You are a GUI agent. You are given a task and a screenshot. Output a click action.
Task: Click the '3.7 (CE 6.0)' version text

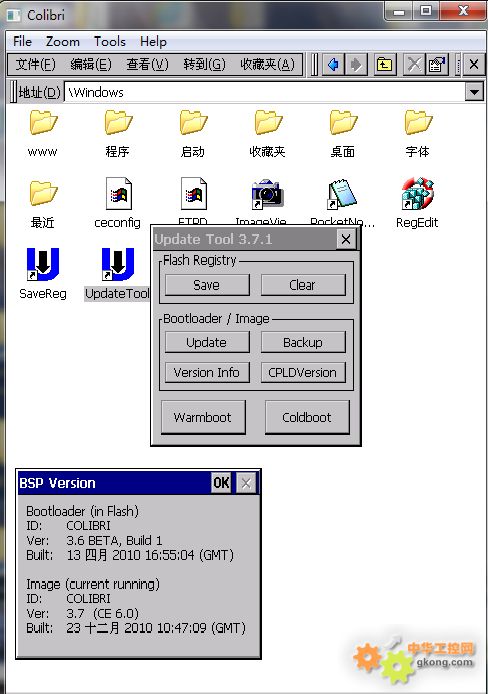pyautogui.click(x=102, y=613)
